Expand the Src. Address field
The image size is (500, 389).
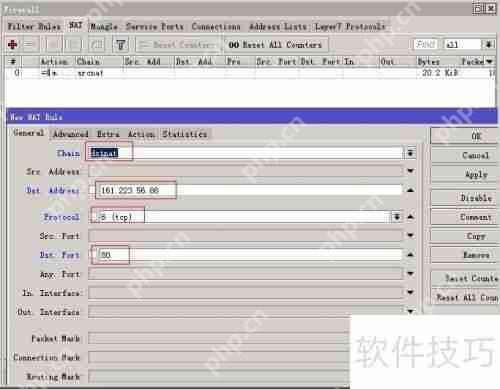point(411,171)
